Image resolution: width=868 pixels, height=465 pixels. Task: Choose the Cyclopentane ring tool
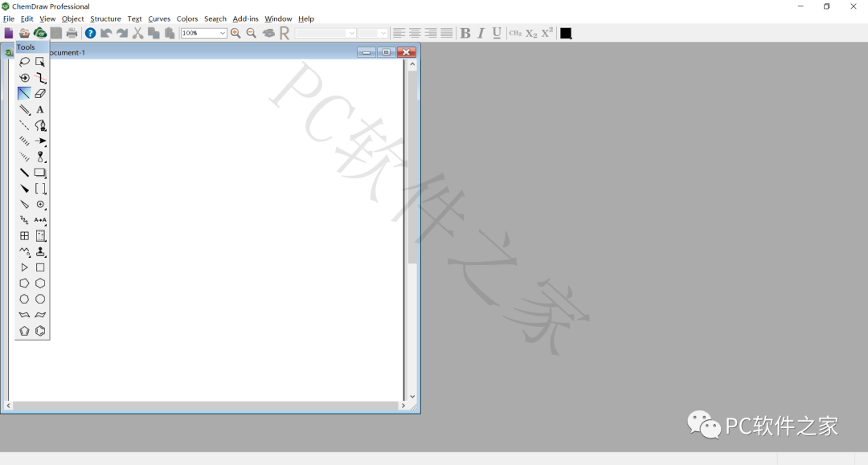click(x=24, y=283)
